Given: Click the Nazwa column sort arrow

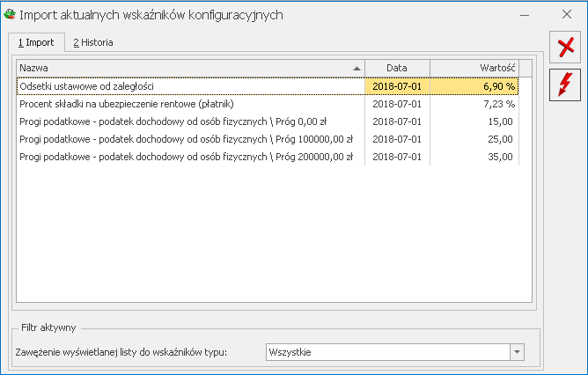Looking at the screenshot, I should pos(356,69).
